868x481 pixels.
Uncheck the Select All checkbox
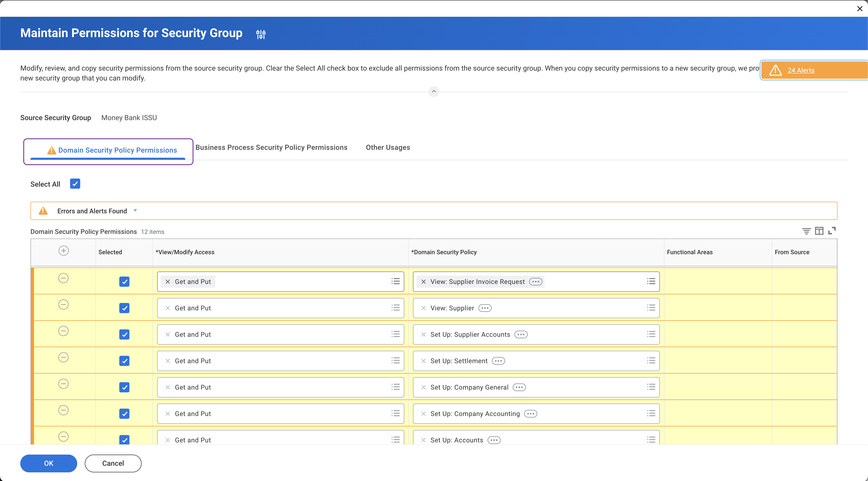[75, 184]
